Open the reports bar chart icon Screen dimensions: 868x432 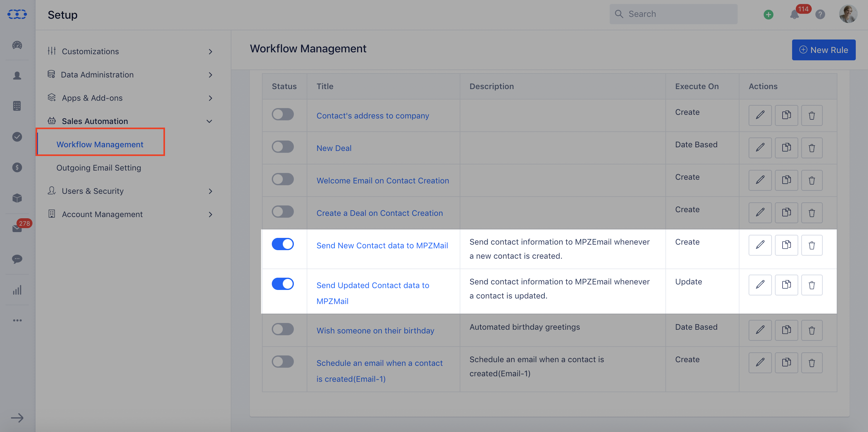pyautogui.click(x=17, y=290)
